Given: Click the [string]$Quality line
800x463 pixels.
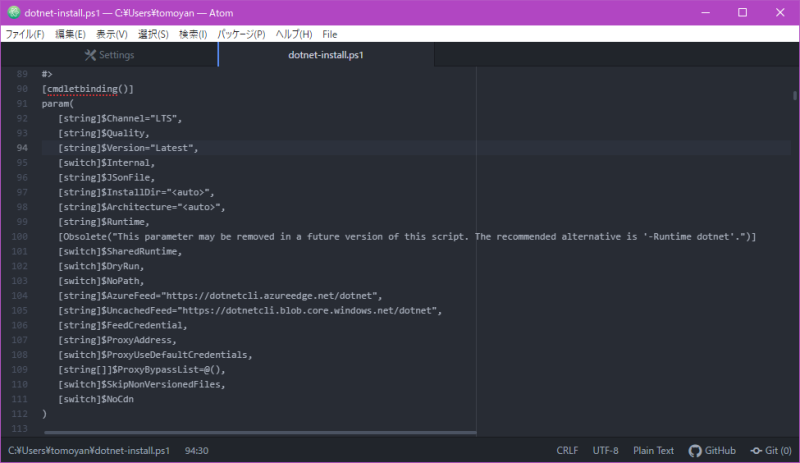Looking at the screenshot, I should click(104, 133).
